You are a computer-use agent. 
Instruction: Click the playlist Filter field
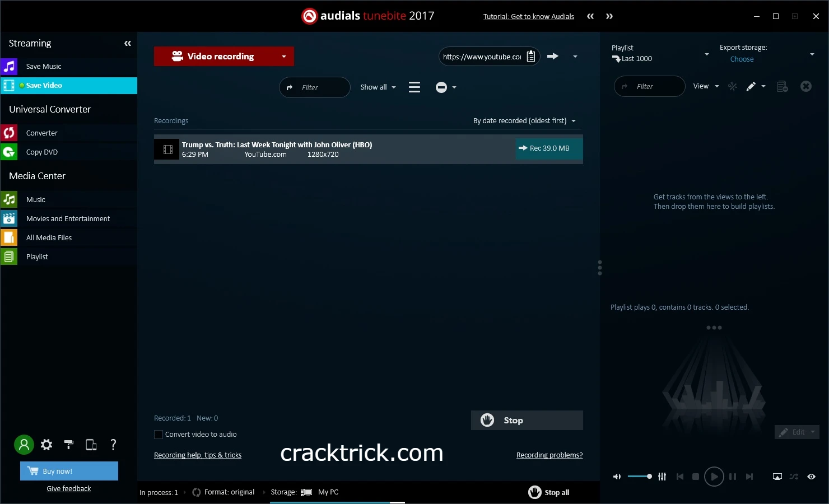650,86
